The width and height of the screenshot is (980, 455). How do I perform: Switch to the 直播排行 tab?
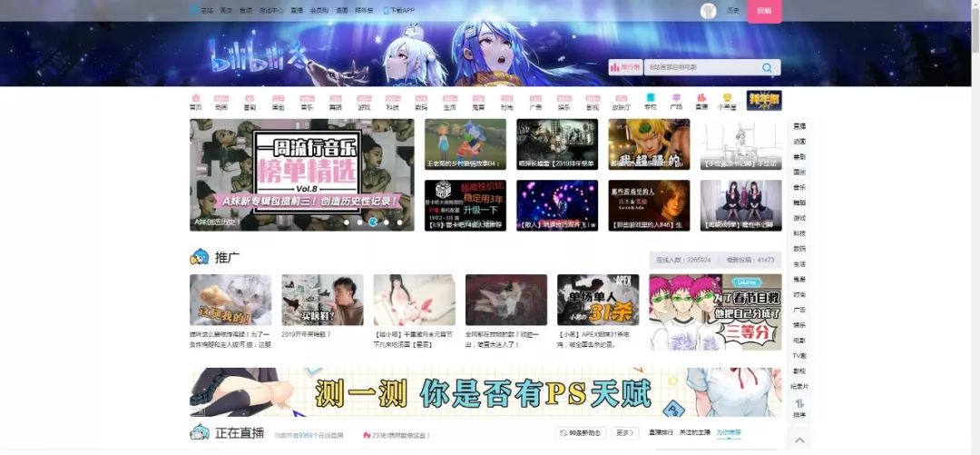point(661,433)
